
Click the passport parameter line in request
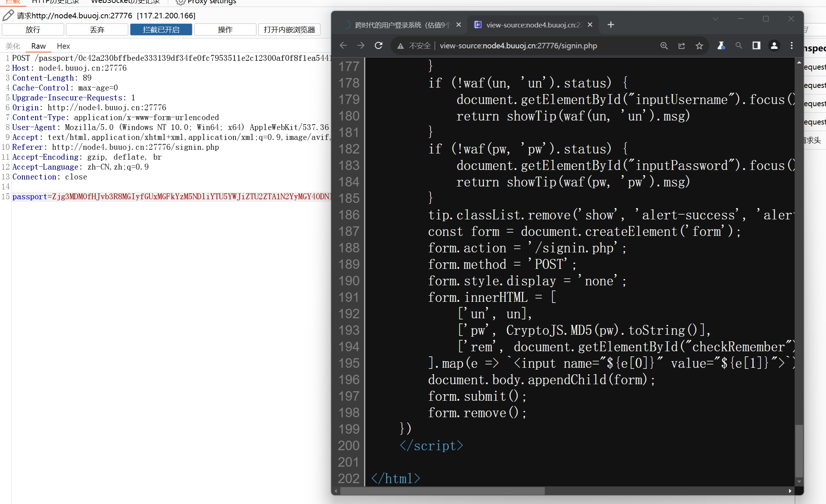(171, 197)
